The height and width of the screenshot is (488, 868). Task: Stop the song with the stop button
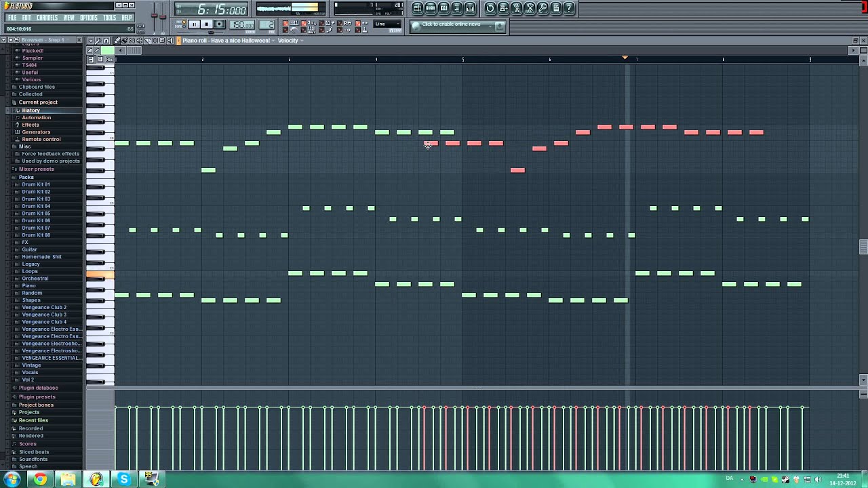(x=207, y=24)
